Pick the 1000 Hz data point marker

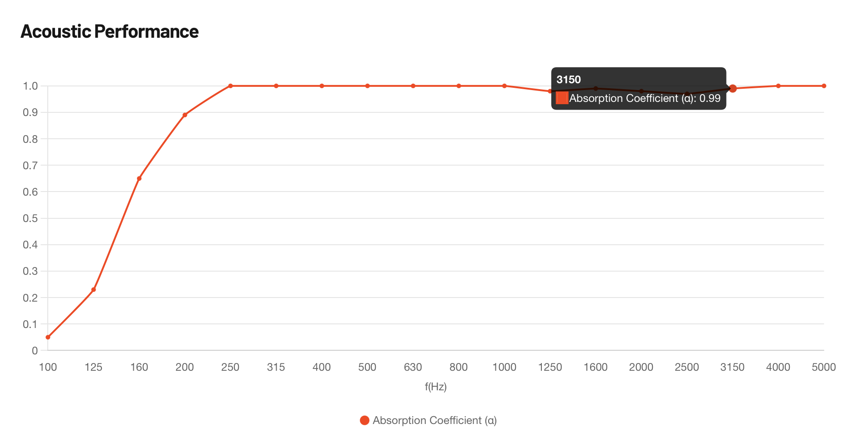[505, 86]
